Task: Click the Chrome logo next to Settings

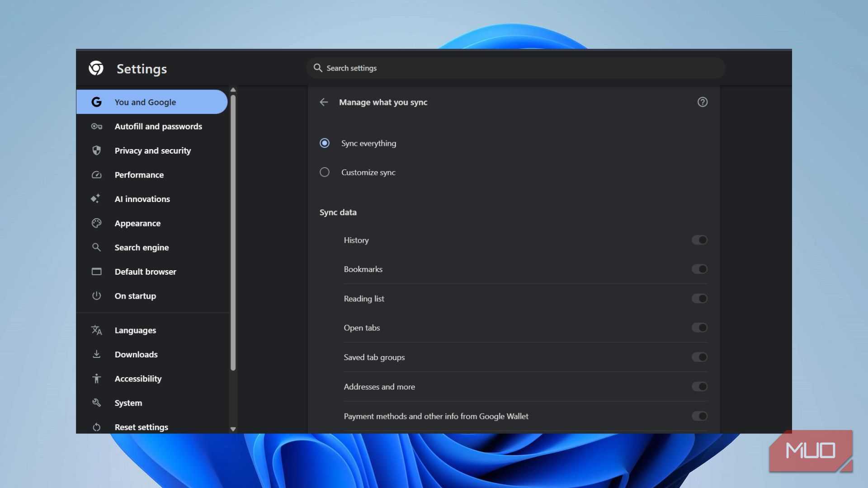Action: (96, 68)
